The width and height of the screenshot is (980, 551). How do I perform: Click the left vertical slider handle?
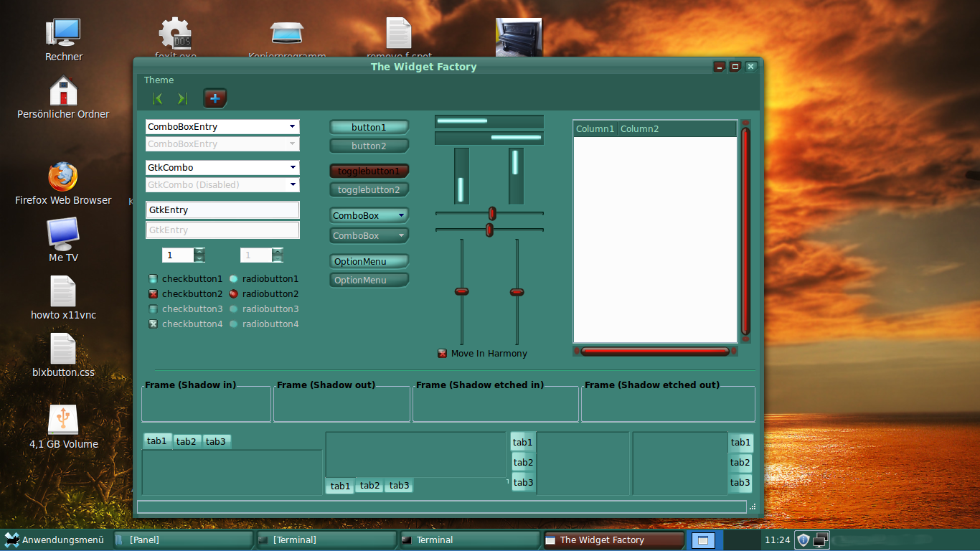point(461,291)
